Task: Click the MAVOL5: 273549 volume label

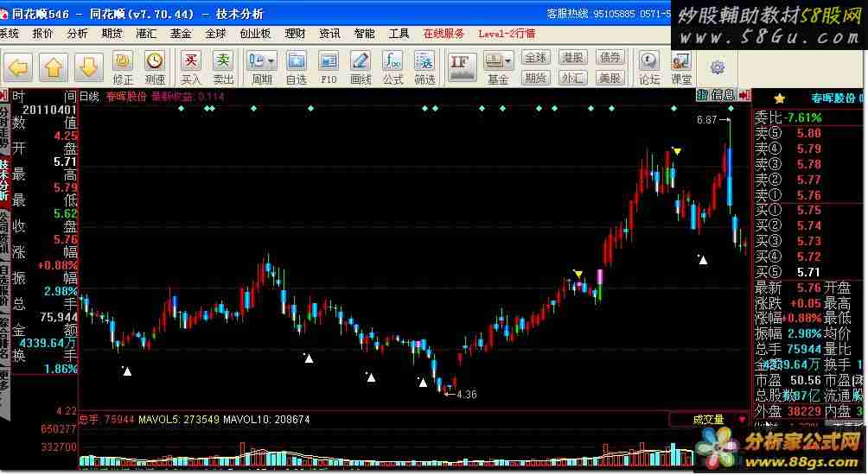Action: pyautogui.click(x=177, y=420)
